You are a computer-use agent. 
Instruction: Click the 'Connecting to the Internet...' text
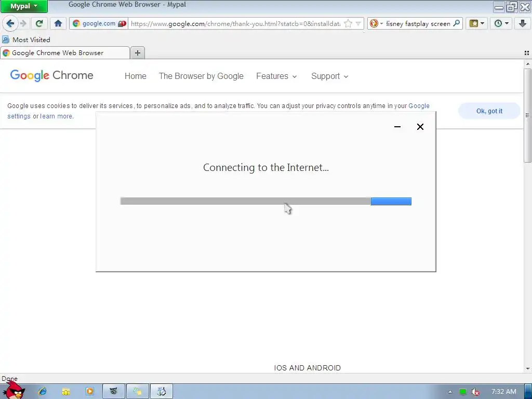pyautogui.click(x=265, y=167)
